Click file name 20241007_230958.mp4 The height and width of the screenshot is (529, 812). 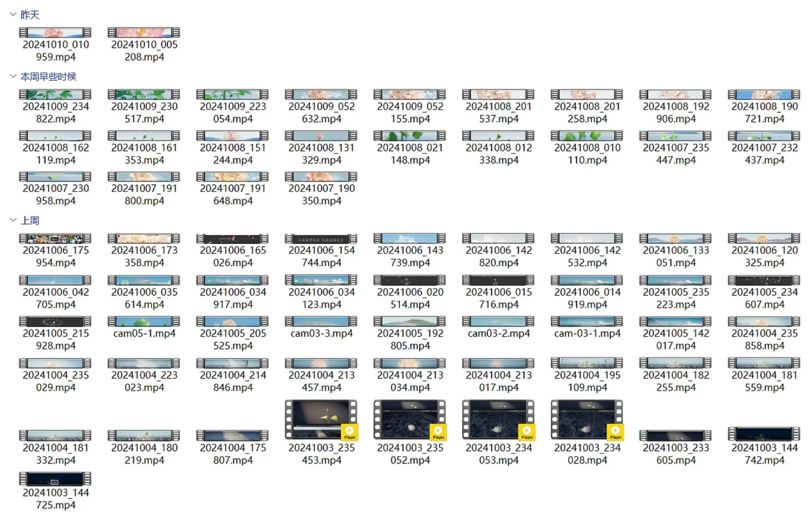click(x=56, y=194)
